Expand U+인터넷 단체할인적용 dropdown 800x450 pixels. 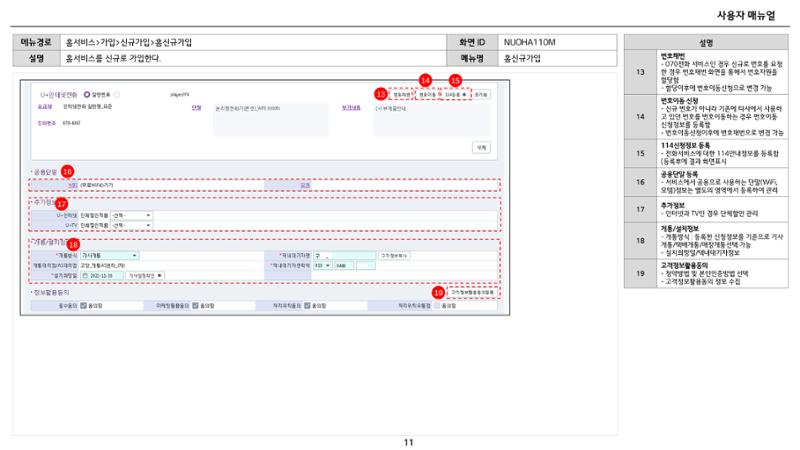click(x=131, y=215)
